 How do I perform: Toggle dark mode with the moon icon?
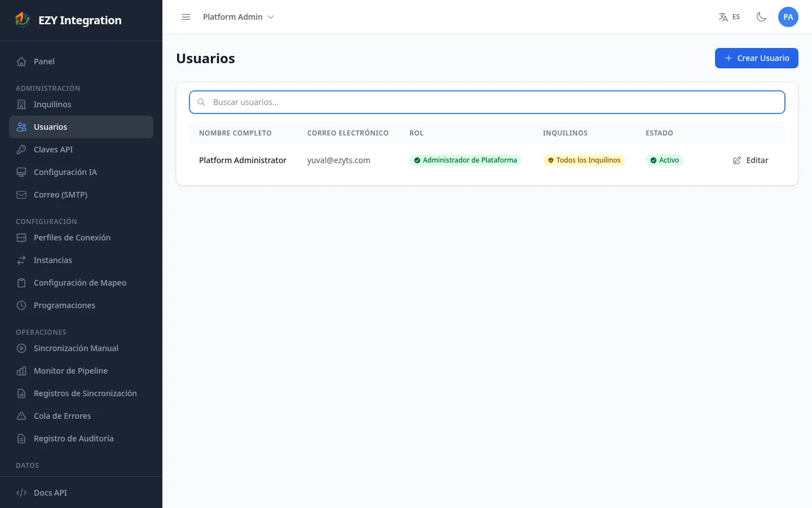761,17
